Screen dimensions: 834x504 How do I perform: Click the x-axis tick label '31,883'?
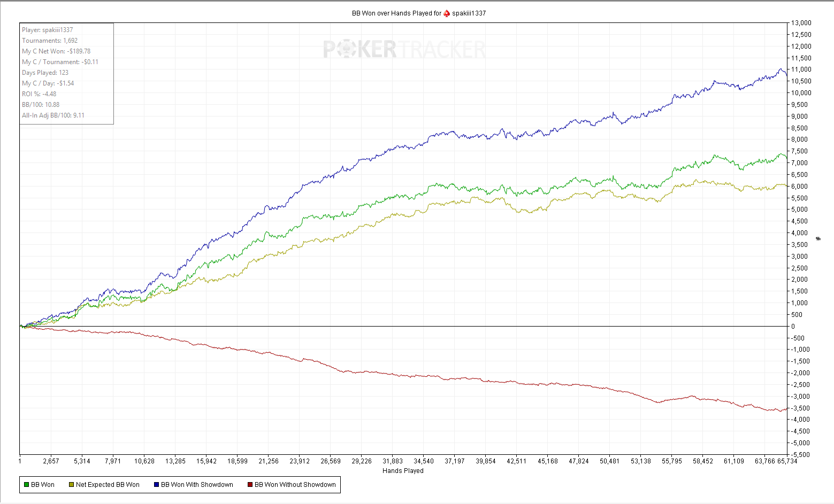point(393,461)
